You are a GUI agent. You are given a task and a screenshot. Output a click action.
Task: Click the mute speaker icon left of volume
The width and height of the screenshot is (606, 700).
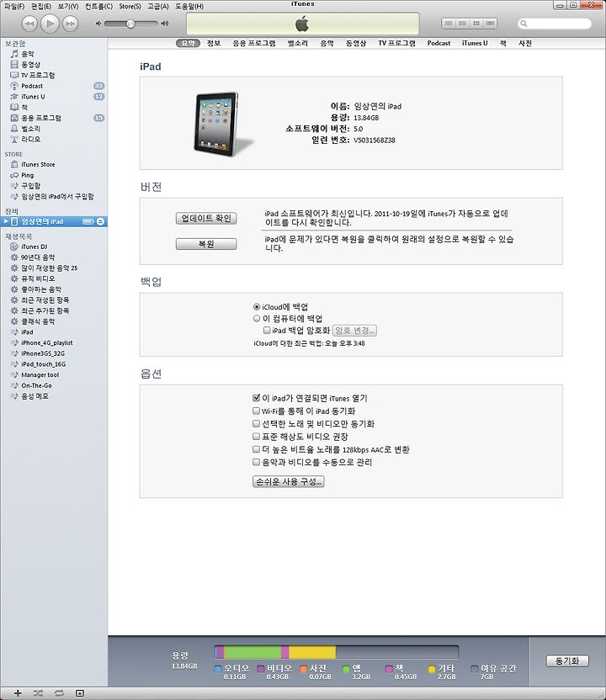tap(98, 24)
